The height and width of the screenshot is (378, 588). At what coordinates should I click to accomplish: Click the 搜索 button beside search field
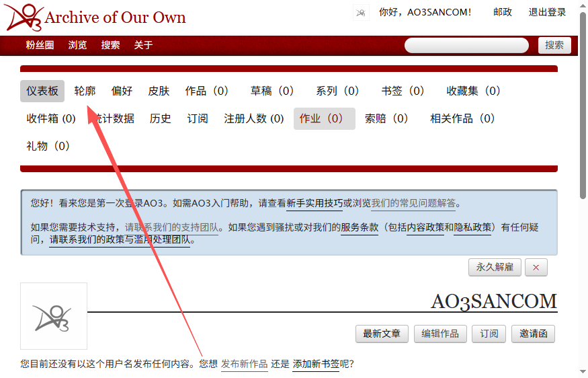pyautogui.click(x=554, y=46)
